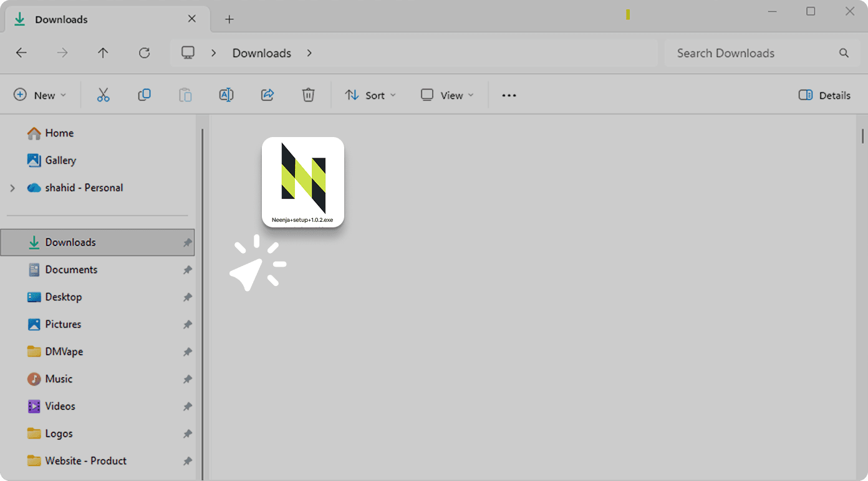The height and width of the screenshot is (481, 868).
Task: Click the Cut scissors icon
Action: [104, 95]
